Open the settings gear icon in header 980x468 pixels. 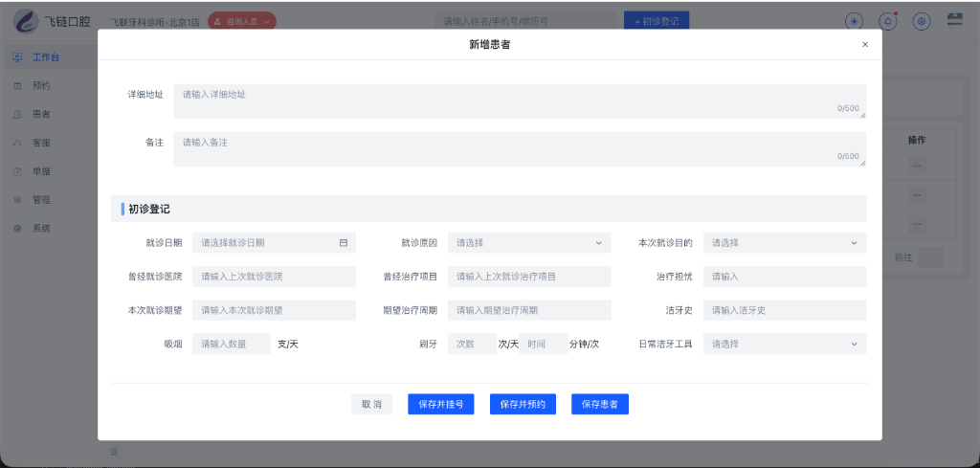[x=922, y=21]
